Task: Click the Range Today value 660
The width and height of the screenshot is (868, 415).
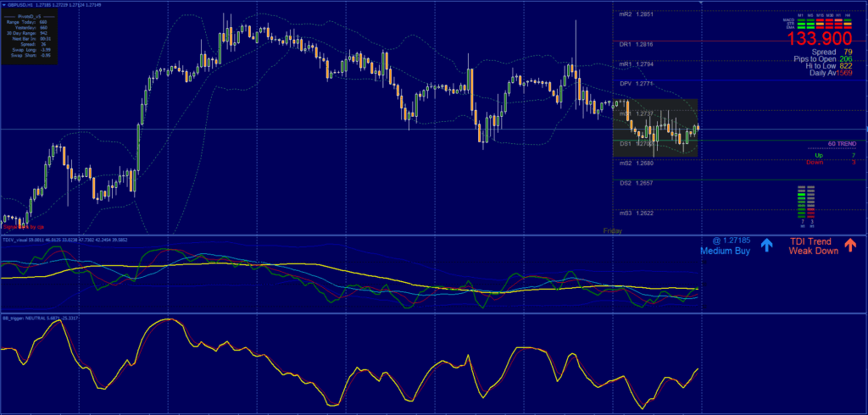Action: (43, 22)
